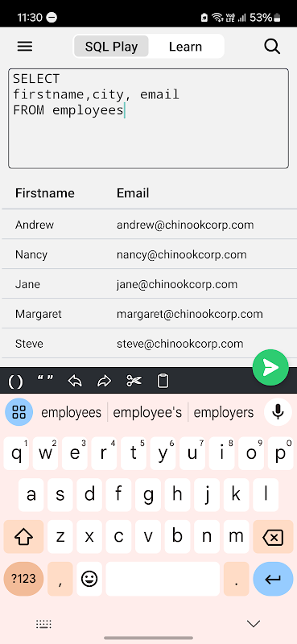Collapse the keyboard with down chevron
The image size is (297, 644).
pos(254,624)
